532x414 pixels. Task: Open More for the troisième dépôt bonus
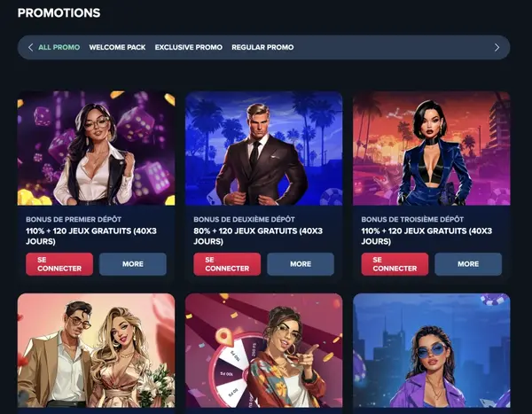tap(468, 264)
